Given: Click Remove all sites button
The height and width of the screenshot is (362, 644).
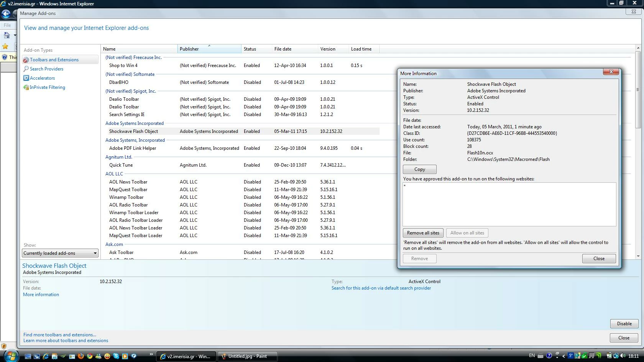Looking at the screenshot, I should click(423, 233).
